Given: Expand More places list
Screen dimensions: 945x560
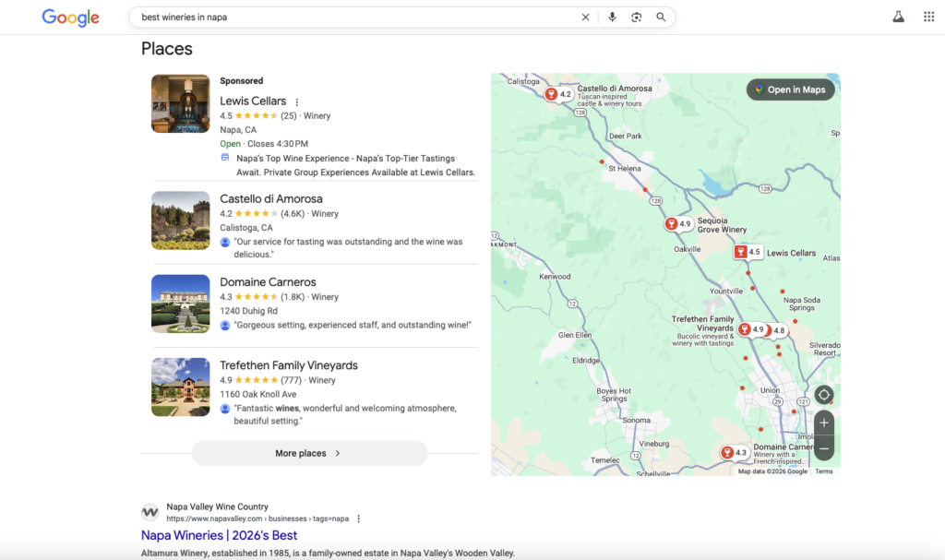Looking at the screenshot, I should 309,453.
